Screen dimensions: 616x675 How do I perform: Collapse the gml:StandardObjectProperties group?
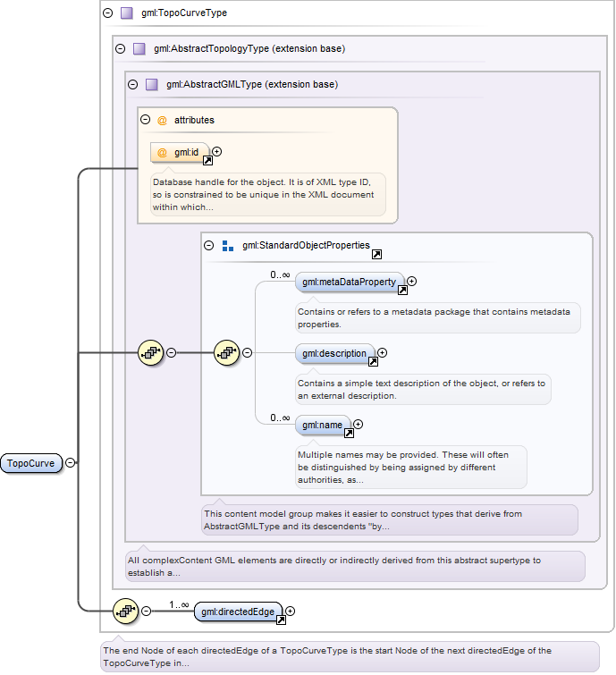tap(209, 245)
